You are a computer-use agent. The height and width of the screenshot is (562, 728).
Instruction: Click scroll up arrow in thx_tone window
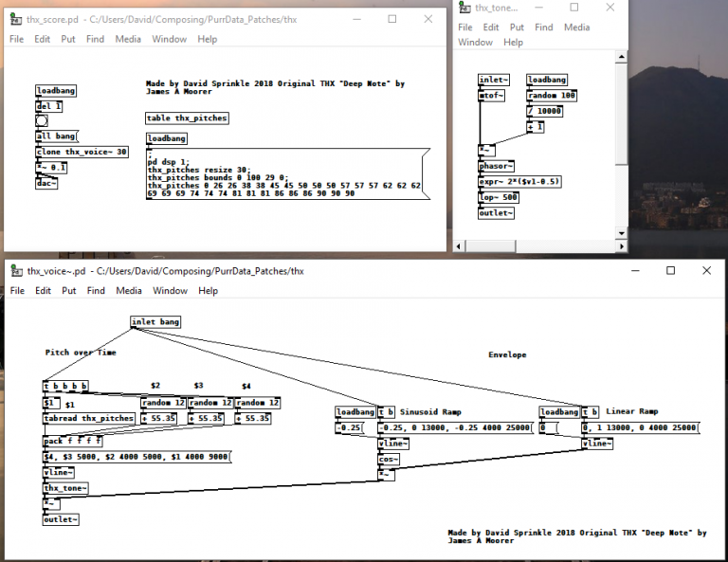tap(621, 57)
